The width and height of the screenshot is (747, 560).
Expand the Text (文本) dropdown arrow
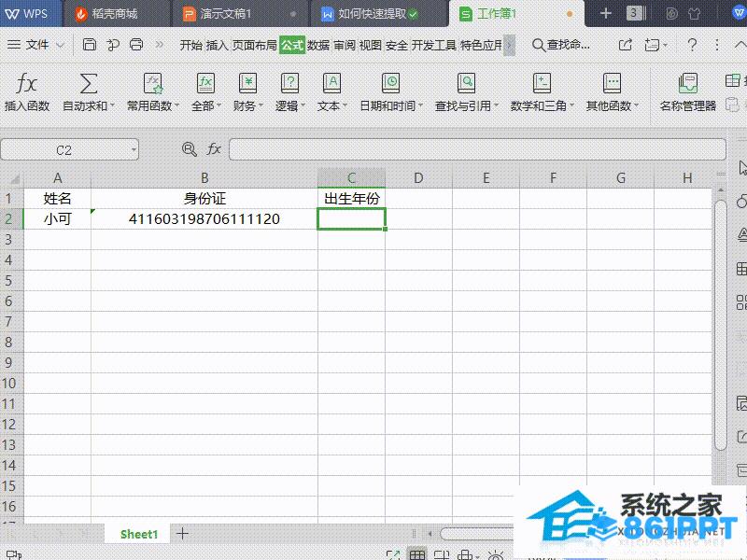pyautogui.click(x=345, y=105)
